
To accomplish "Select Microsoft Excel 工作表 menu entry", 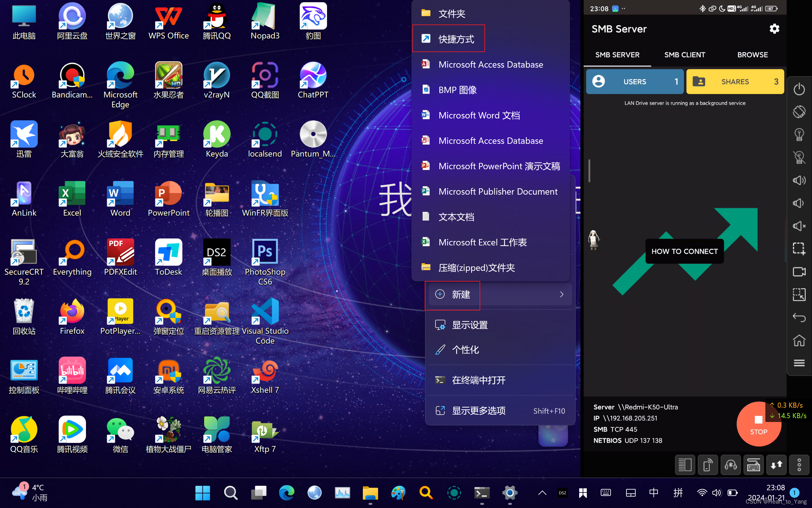I will [491, 242].
